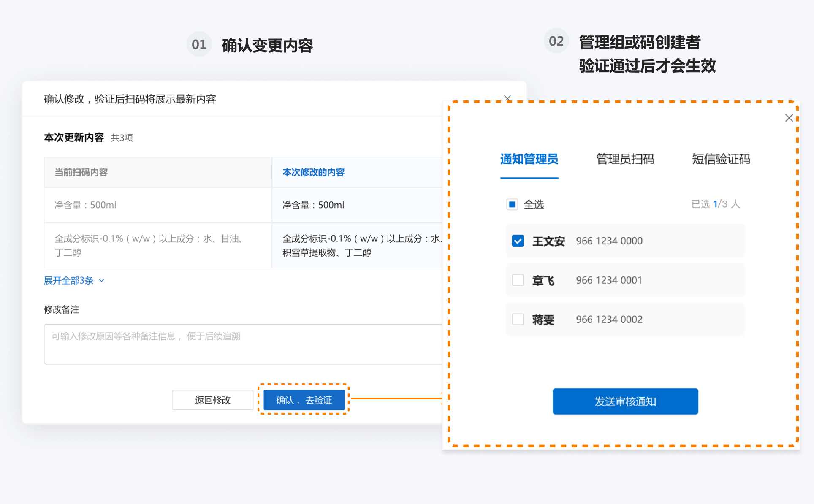Toggle the 全选 select-all checkbox
This screenshot has width=814, height=504.
[512, 205]
